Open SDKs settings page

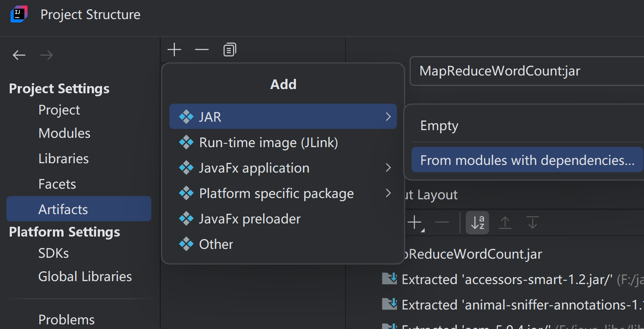click(x=53, y=253)
